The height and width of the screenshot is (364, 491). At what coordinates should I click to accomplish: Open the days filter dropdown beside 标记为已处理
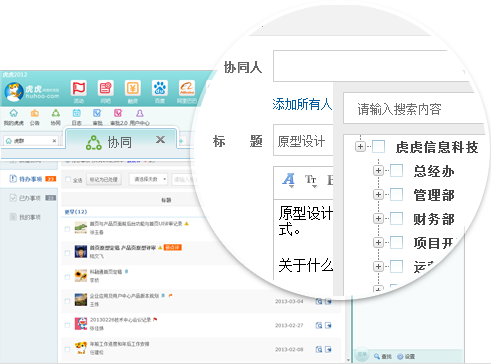(x=148, y=179)
